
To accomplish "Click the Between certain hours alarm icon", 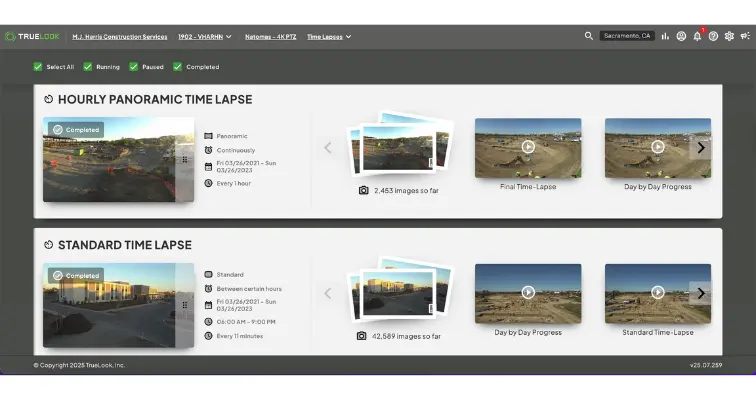I will pos(208,289).
